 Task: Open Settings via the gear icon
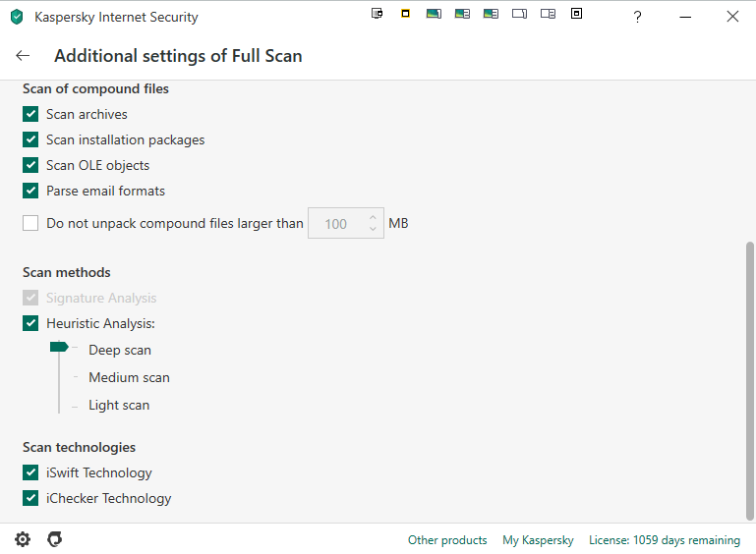point(23,539)
